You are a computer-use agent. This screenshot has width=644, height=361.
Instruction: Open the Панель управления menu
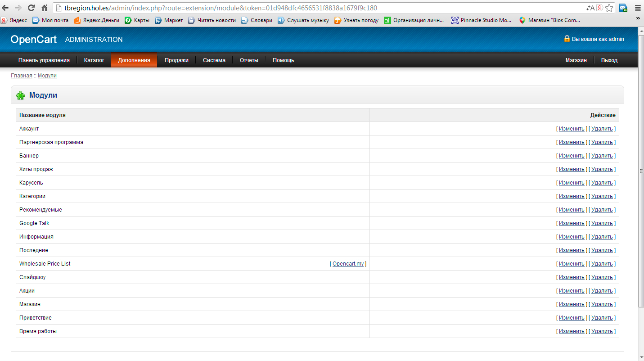click(x=44, y=60)
